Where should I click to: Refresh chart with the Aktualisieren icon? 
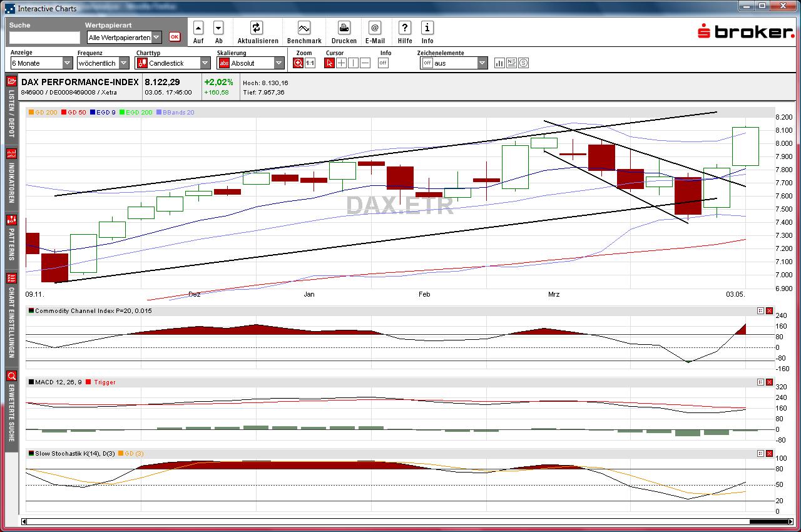(x=257, y=28)
